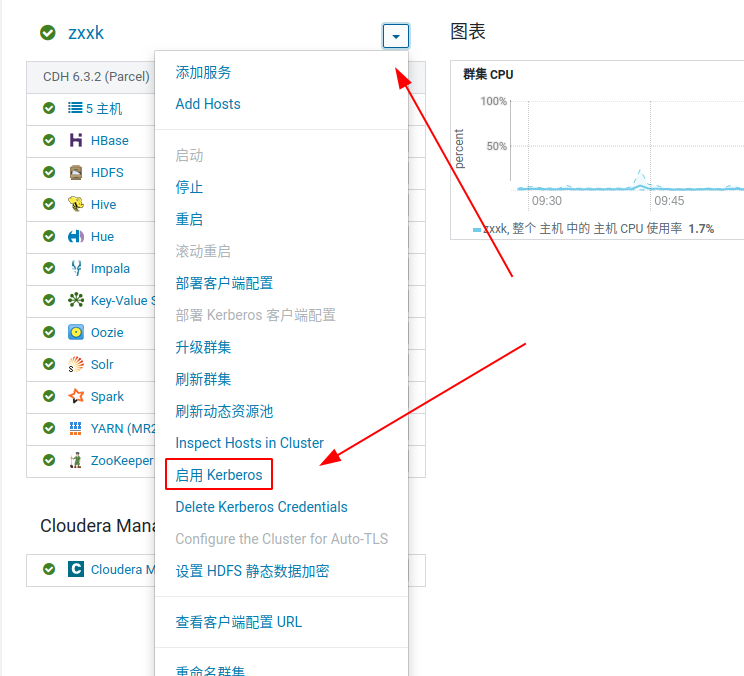The image size is (744, 676).
Task: Open the Oozie service link
Action: (x=107, y=332)
